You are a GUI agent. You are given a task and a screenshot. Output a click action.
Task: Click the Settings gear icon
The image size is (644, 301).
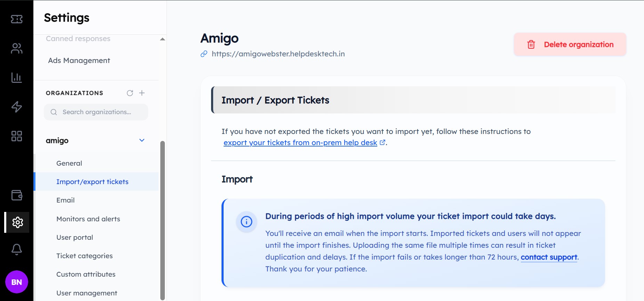(17, 222)
